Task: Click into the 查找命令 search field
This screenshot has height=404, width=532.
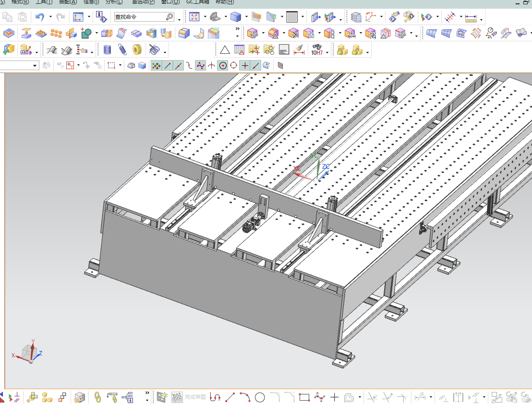Action: (x=144, y=17)
